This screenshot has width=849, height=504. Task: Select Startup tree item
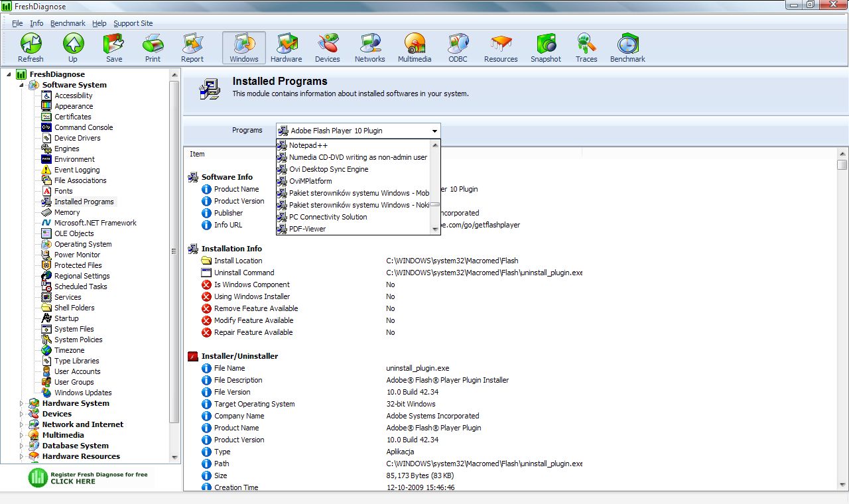66,318
